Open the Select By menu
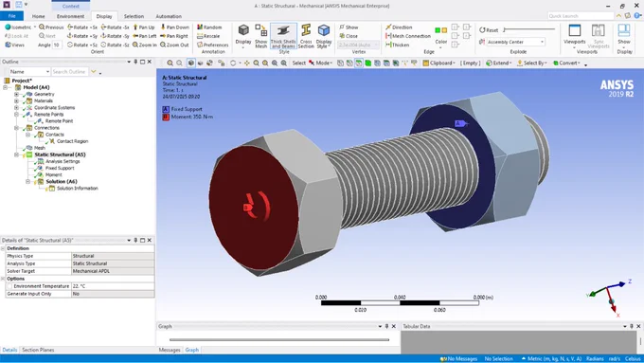The width and height of the screenshot is (644, 363). click(532, 63)
